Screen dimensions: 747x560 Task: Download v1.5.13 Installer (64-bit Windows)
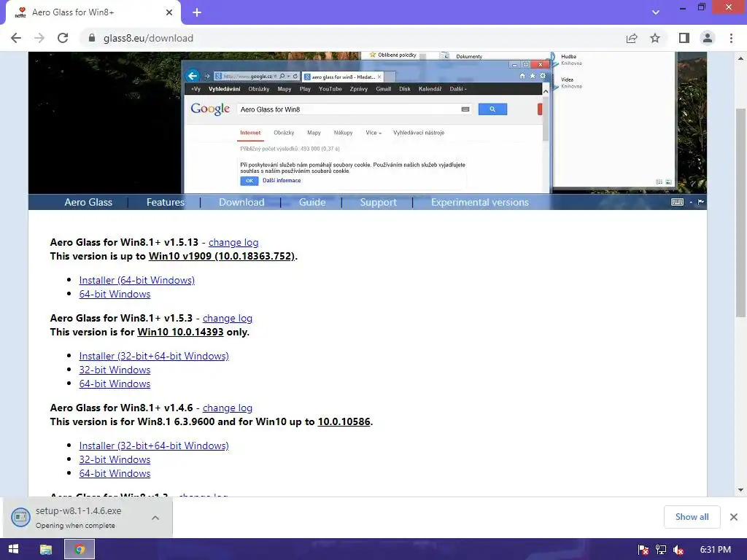click(136, 280)
